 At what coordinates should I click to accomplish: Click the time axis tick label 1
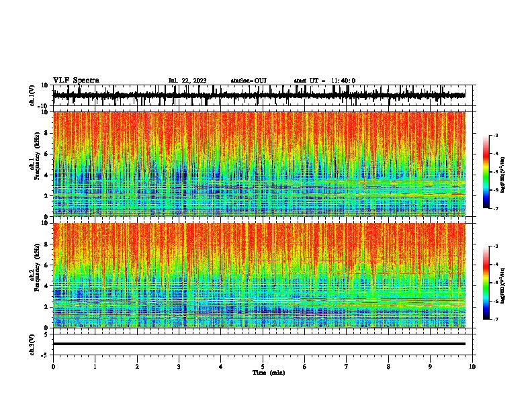pos(95,367)
